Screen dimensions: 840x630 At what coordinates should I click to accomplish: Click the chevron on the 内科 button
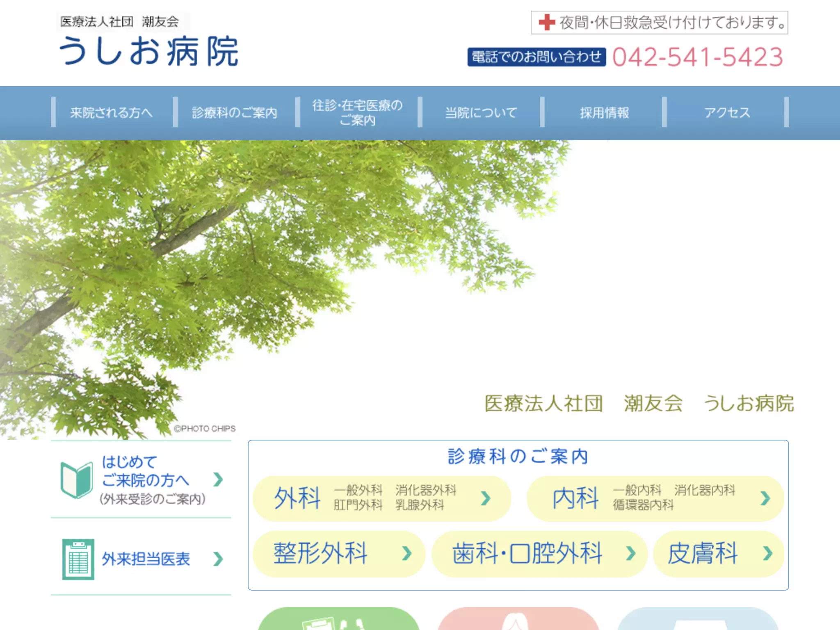click(x=765, y=498)
